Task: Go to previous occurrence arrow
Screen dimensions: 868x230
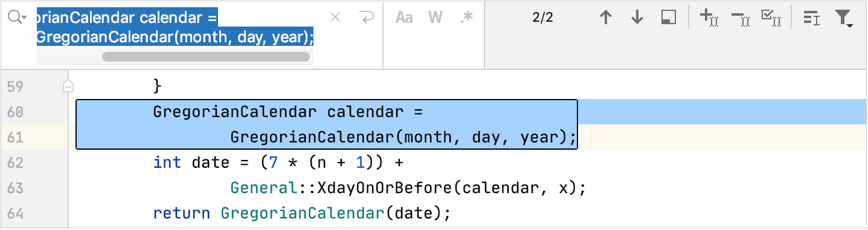Action: (x=606, y=18)
